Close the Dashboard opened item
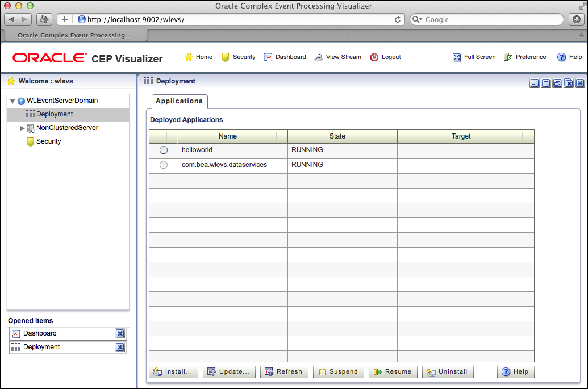Screen dimensions: 588x389 pos(120,333)
